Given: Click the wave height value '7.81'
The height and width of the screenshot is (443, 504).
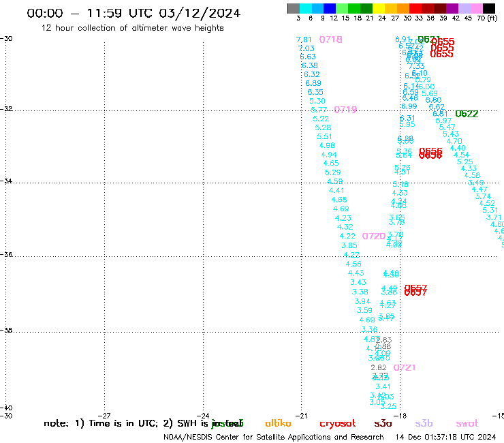Looking at the screenshot, I should tap(304, 40).
